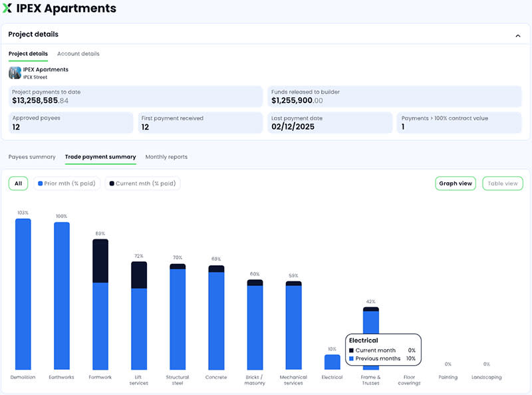Click the Last payment date 02/12/2025

(293, 126)
